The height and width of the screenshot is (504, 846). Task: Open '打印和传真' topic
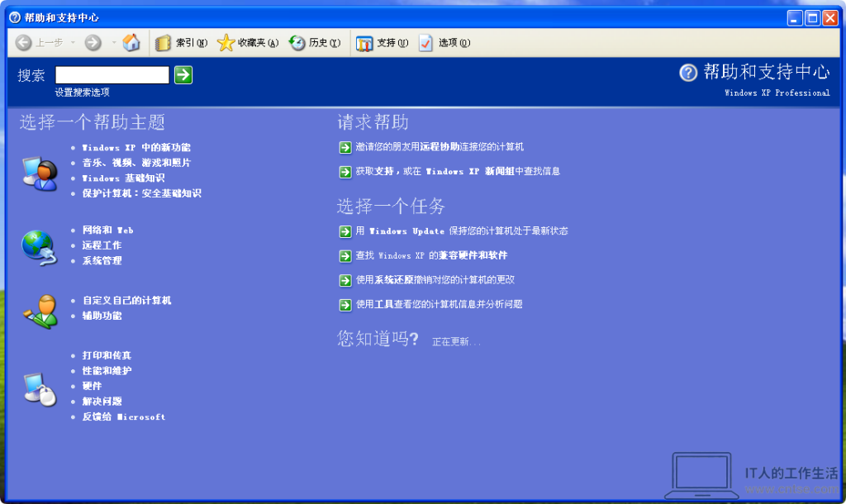107,355
